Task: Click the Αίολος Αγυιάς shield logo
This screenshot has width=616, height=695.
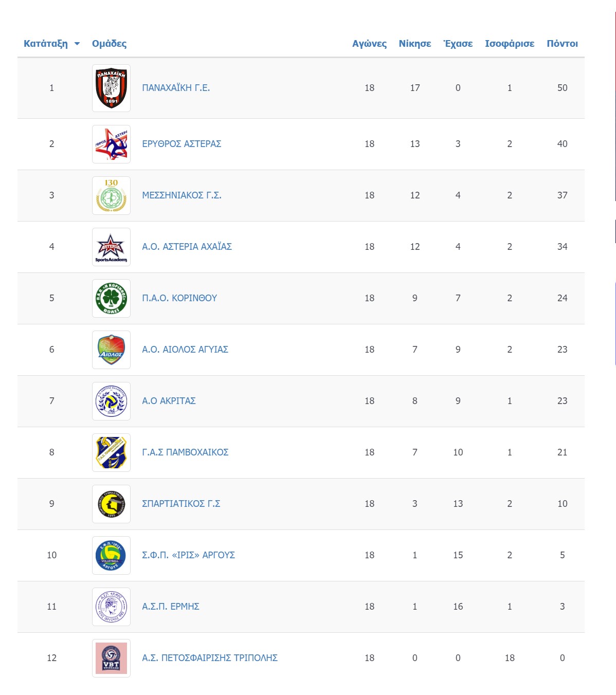Action: [x=111, y=350]
